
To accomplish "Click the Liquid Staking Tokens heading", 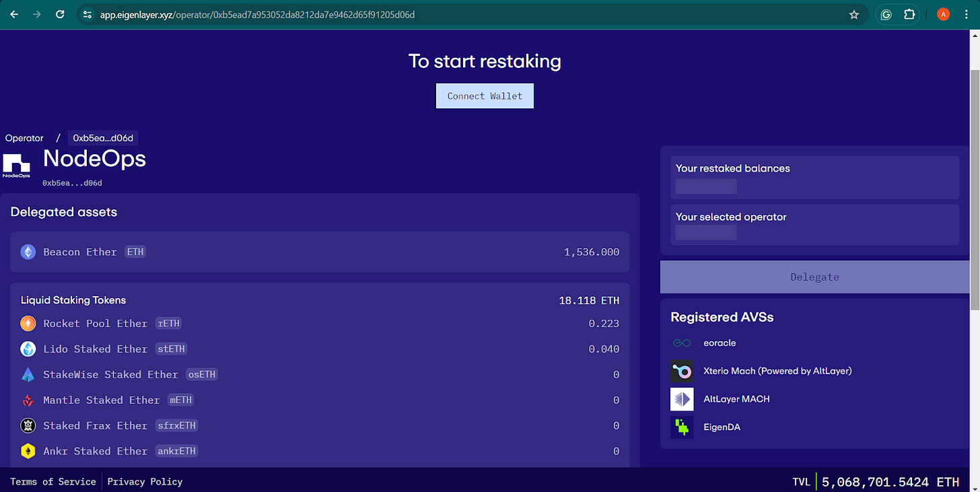I will pyautogui.click(x=73, y=300).
